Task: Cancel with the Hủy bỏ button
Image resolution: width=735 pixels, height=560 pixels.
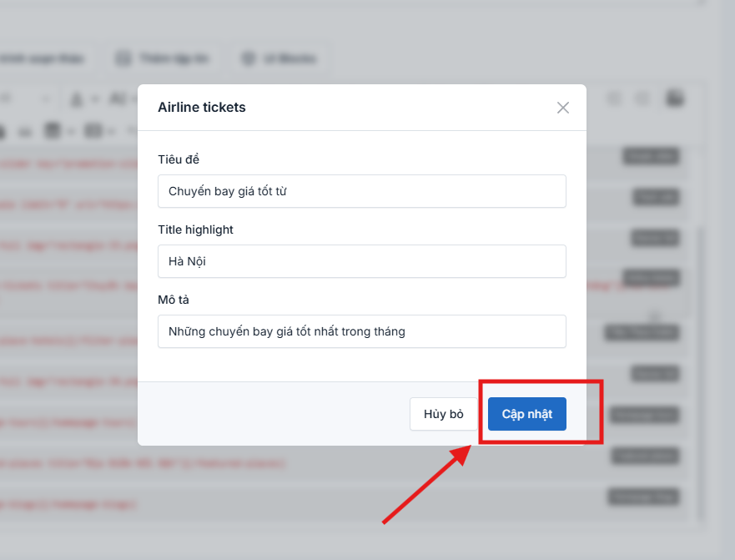Action: point(444,414)
